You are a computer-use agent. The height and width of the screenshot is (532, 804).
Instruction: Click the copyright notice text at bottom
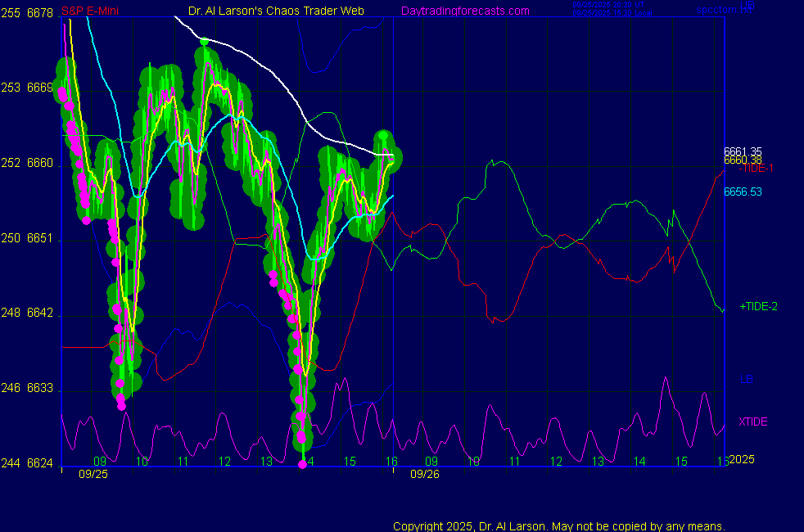[x=558, y=525]
